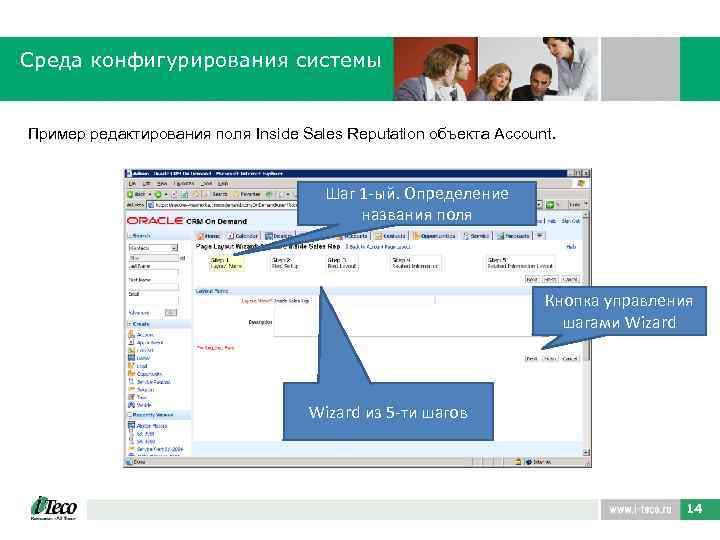Click the browser Home icon in toolbar
The width and height of the screenshot is (720, 540).
click(196, 195)
